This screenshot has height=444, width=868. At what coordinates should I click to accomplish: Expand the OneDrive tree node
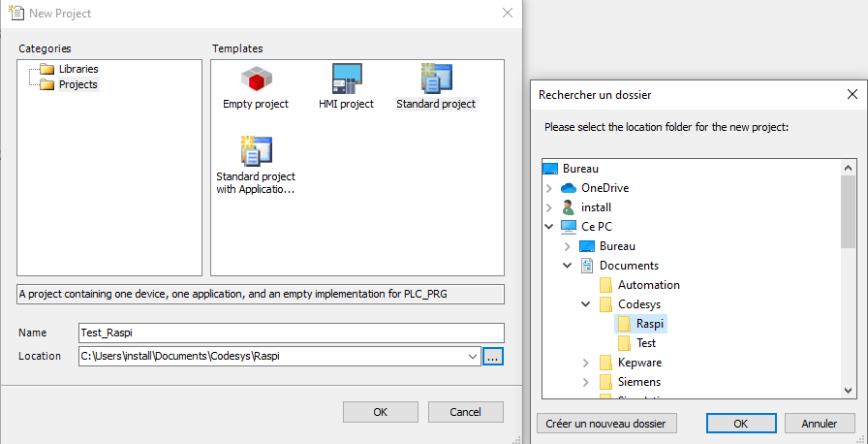[x=548, y=188]
